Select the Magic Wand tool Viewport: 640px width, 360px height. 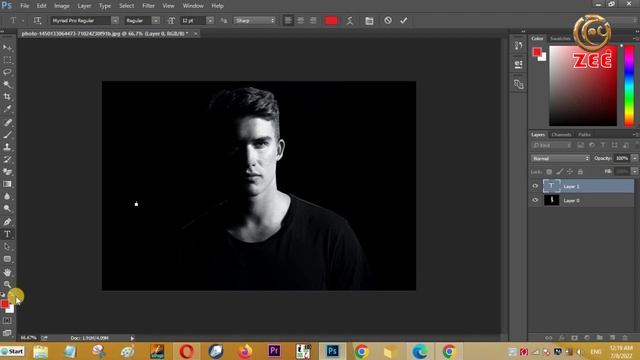coord(7,84)
